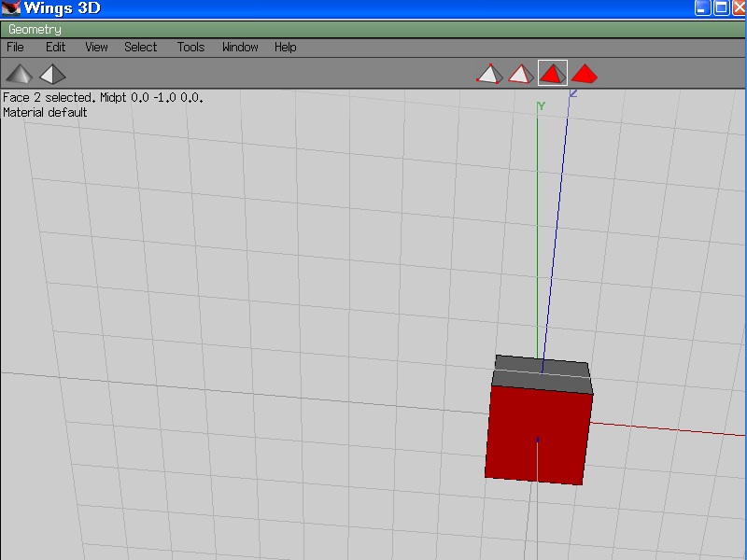Minimize the Wings 3D window
The image size is (747, 560).
(x=703, y=8)
